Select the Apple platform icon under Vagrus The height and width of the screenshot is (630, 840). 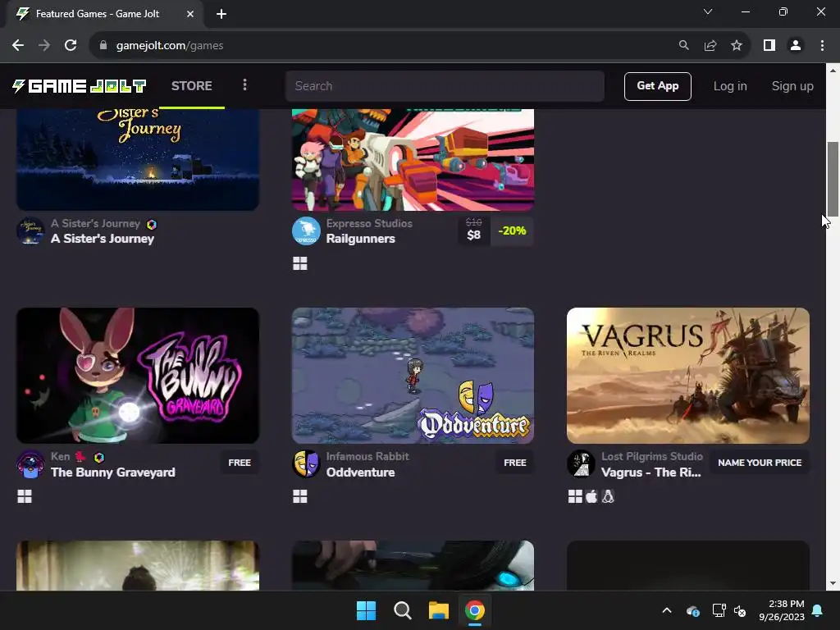coord(591,496)
